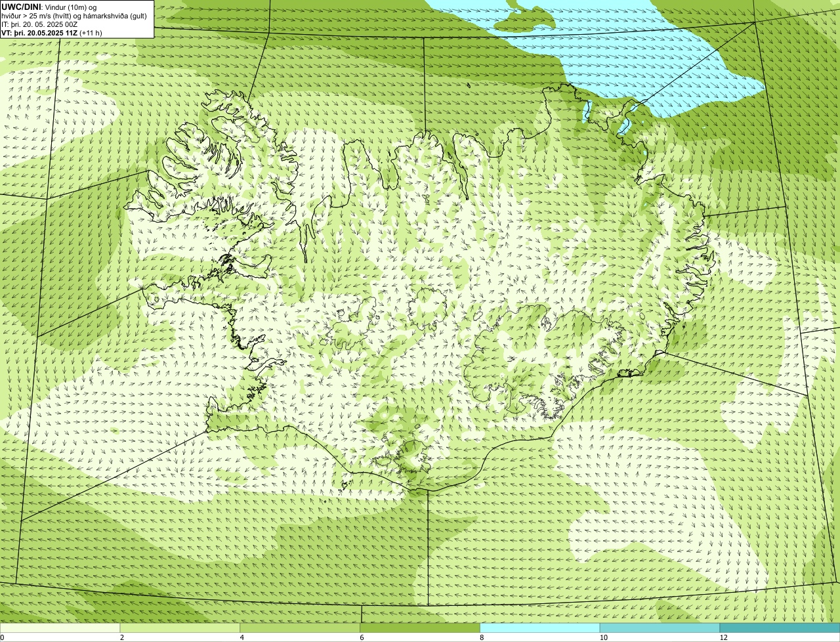Viewport: 840px width, 642px height.
Task: Click the "UWC/DINI: Vindur (10m) og" title line
Action: point(49,7)
